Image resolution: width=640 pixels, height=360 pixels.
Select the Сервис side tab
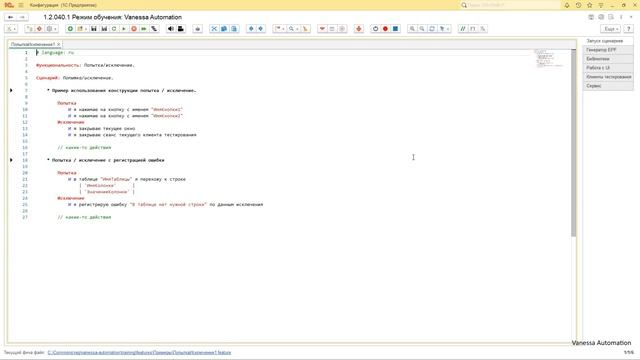pos(608,86)
